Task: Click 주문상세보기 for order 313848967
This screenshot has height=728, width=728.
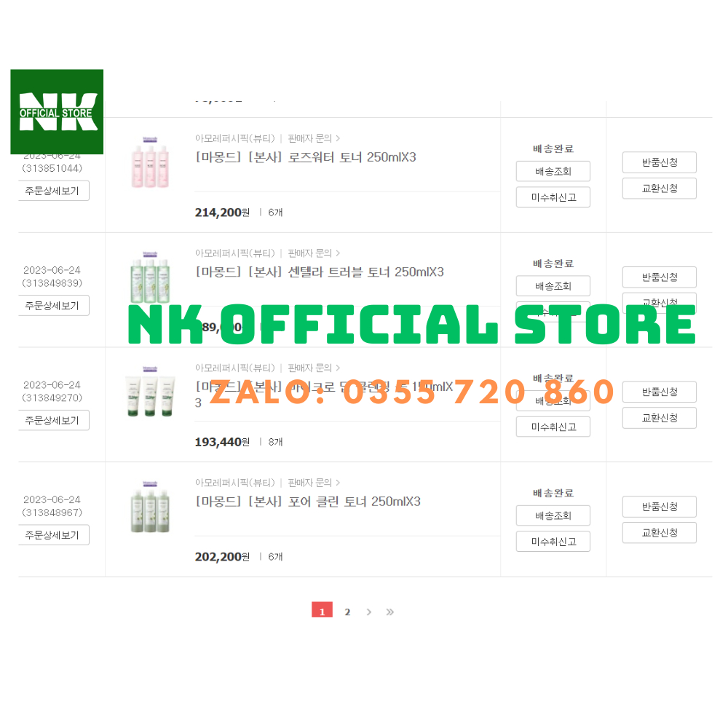Action: click(53, 535)
